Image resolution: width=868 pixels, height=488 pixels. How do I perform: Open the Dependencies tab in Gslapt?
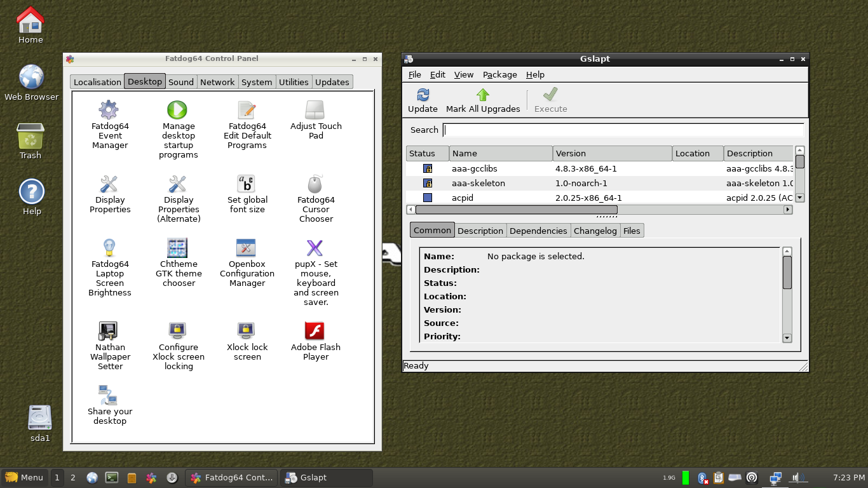point(538,231)
